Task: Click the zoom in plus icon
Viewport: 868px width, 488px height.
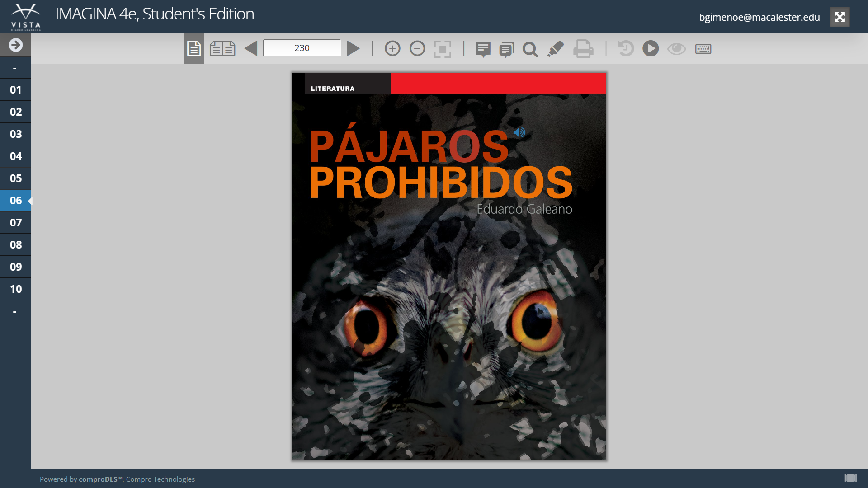Action: [392, 48]
